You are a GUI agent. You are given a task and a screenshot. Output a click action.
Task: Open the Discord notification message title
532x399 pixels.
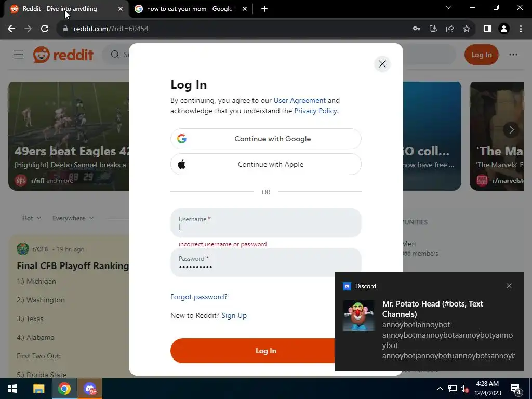(433, 309)
